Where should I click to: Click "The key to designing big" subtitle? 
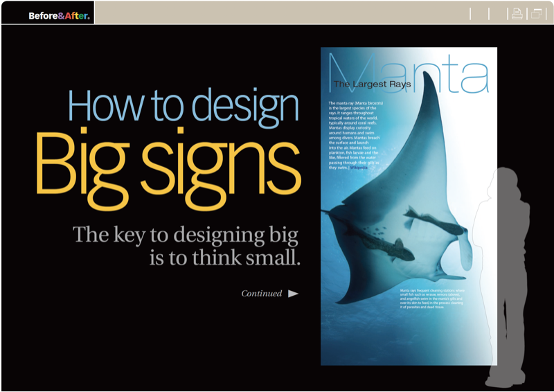tap(186, 235)
